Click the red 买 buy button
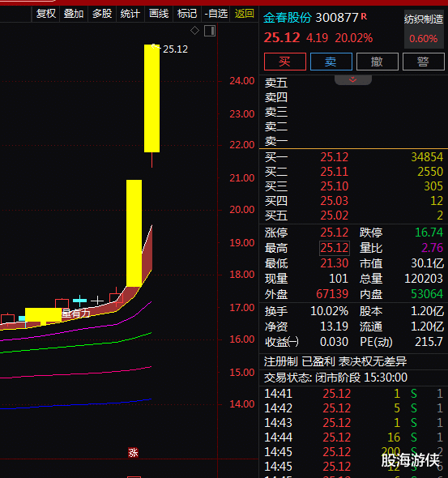Screen dimensions: 448x478 click(285, 62)
